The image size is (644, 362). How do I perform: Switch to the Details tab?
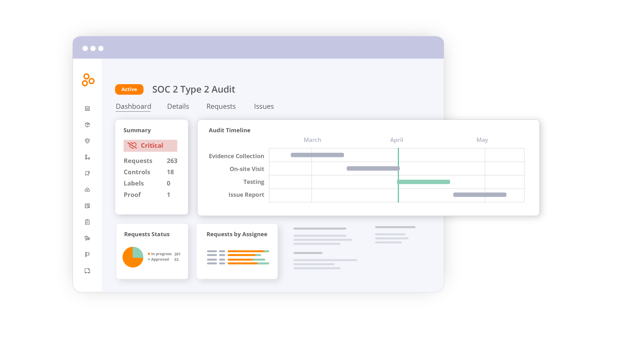click(x=178, y=106)
